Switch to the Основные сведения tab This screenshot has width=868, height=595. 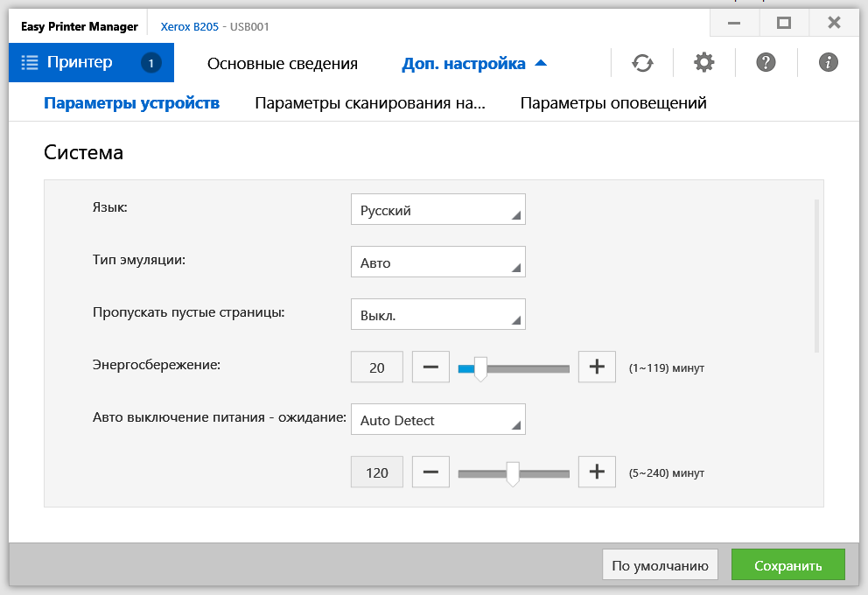[x=283, y=64]
